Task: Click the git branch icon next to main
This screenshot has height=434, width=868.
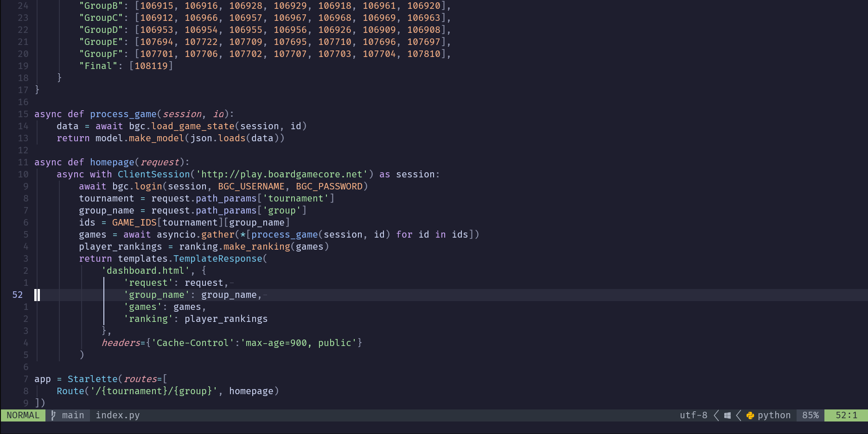Action: coord(53,415)
